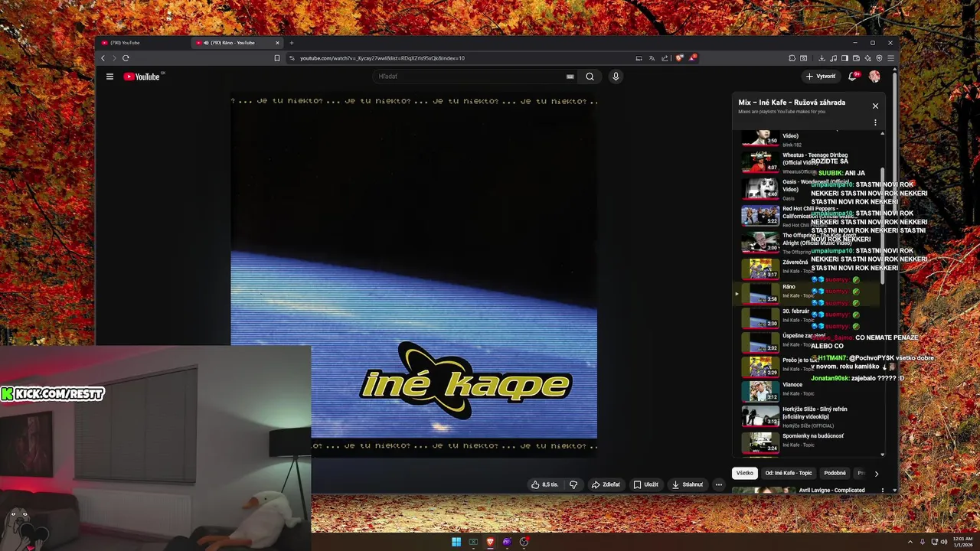Open media control music note icon

tap(833, 58)
